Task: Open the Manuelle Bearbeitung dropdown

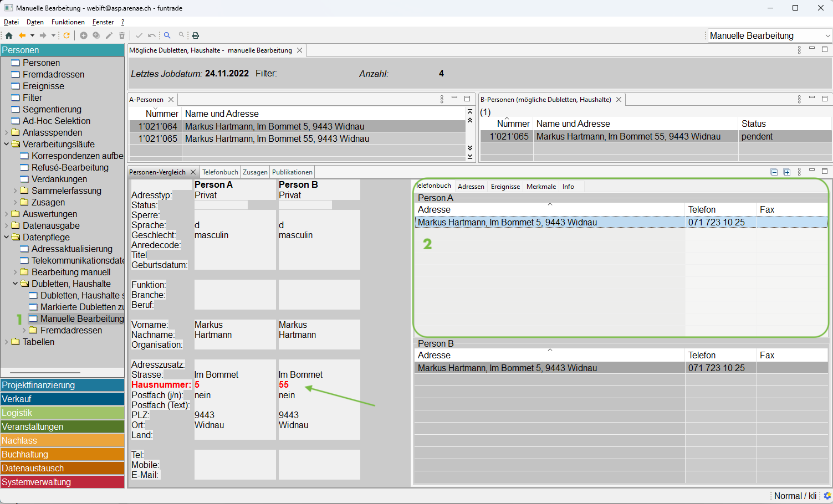Action: [828, 36]
